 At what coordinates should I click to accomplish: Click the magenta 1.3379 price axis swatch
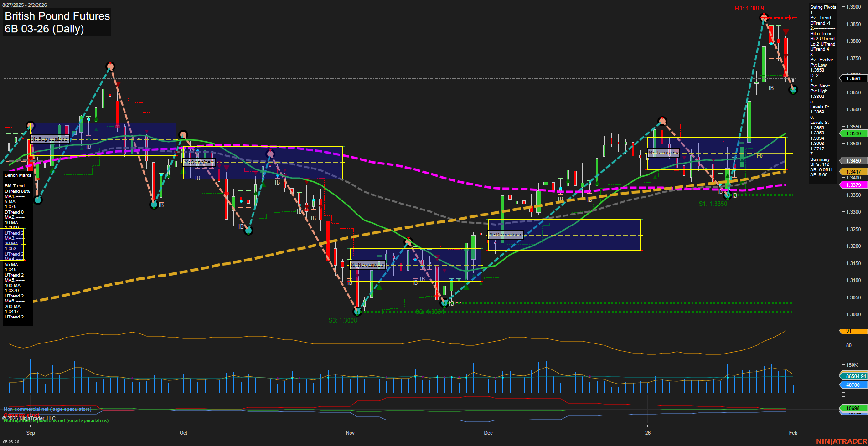coord(853,185)
